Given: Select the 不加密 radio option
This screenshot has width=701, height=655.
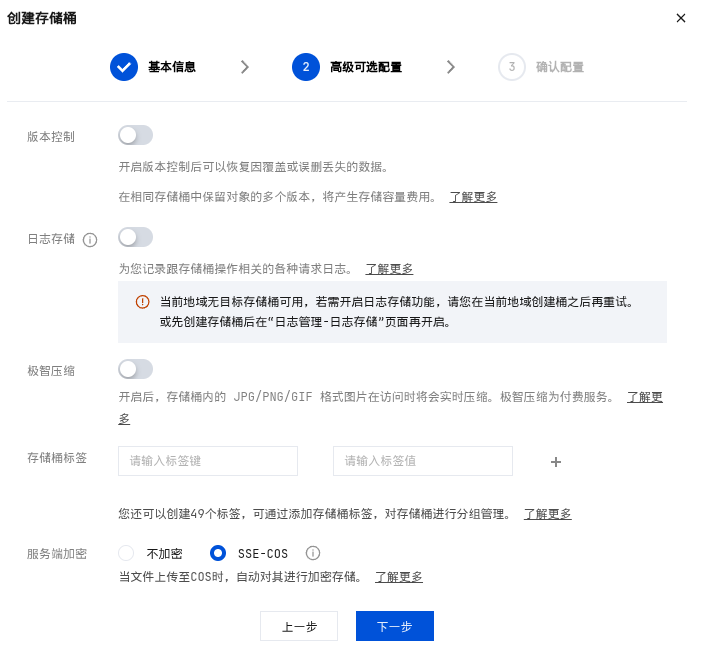Looking at the screenshot, I should (126, 553).
